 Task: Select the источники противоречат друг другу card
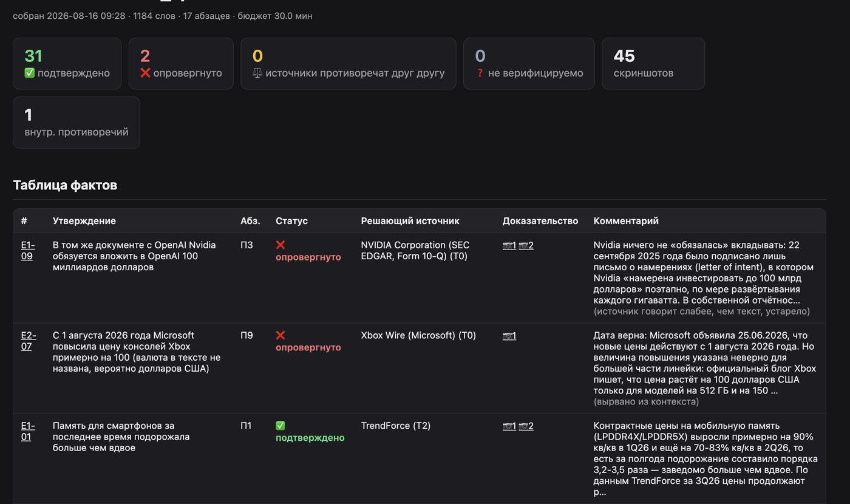click(348, 64)
